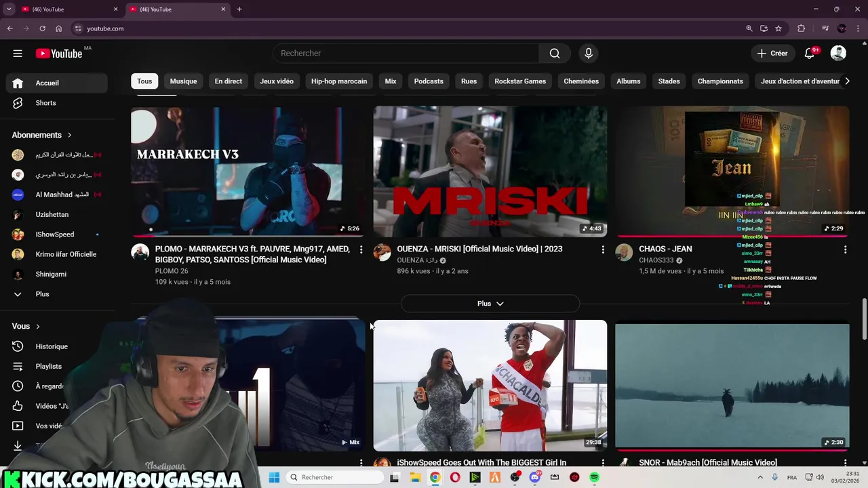Open Uzishettan subscription channel

56,215
